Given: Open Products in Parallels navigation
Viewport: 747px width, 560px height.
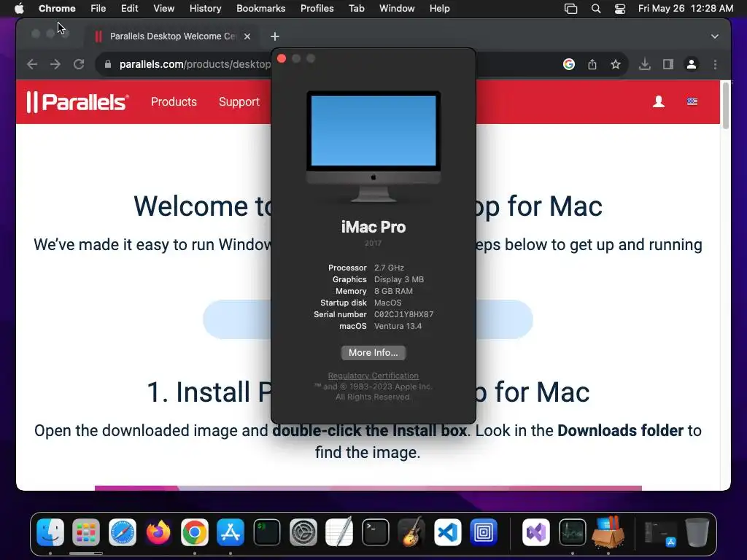Looking at the screenshot, I should pyautogui.click(x=174, y=101).
